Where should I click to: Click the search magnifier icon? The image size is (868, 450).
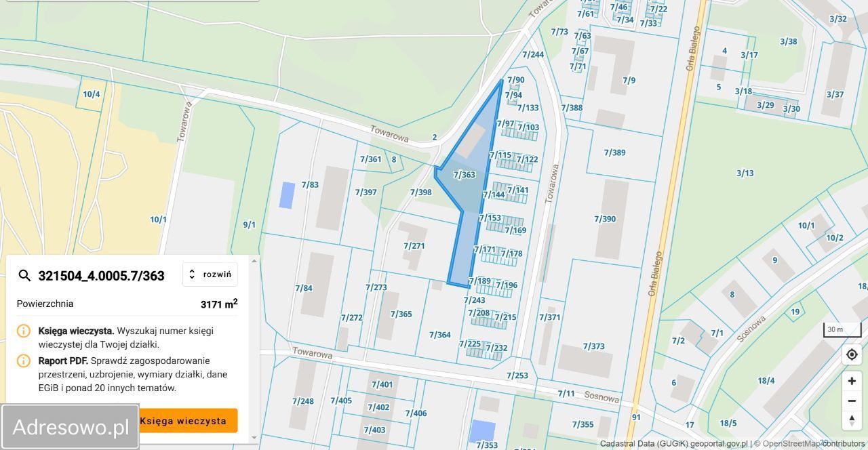(24, 275)
